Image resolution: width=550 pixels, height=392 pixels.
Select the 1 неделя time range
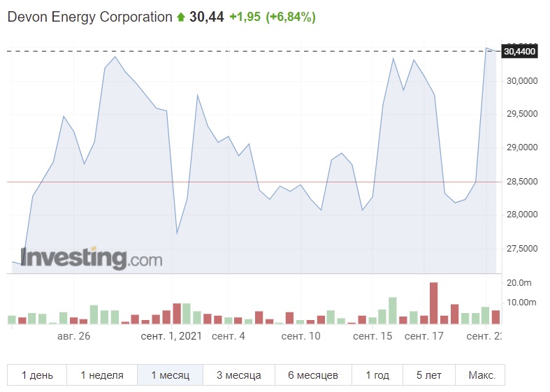click(102, 375)
